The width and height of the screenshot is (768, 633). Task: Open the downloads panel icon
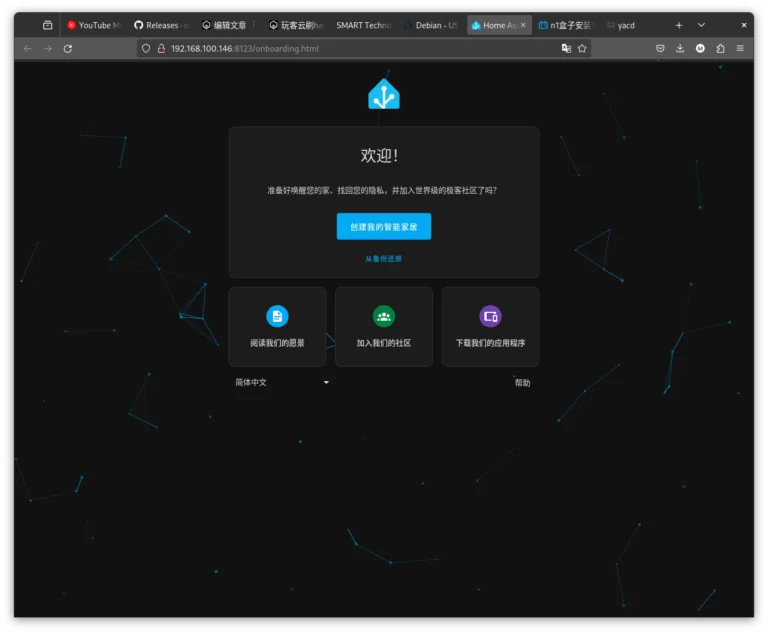pos(680,48)
